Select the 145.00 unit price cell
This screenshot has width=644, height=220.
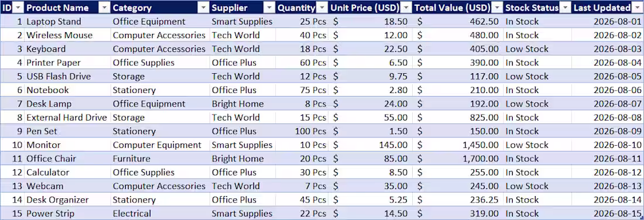369,145
